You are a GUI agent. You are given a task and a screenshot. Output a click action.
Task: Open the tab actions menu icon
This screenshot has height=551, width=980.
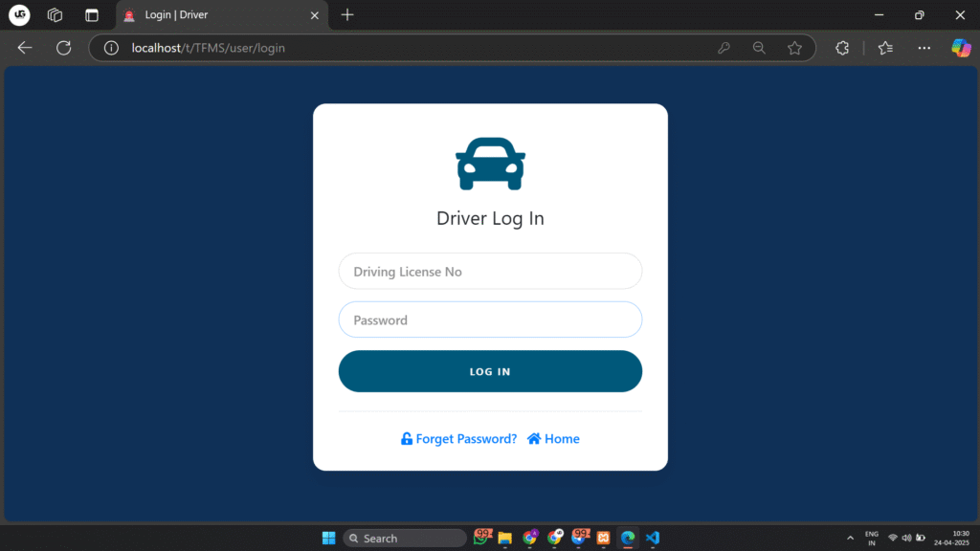coord(92,15)
